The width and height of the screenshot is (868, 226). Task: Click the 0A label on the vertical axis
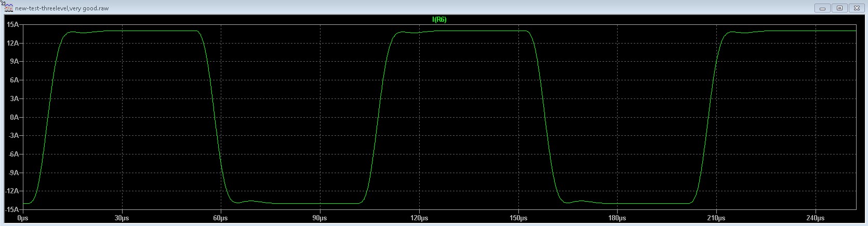click(x=15, y=117)
